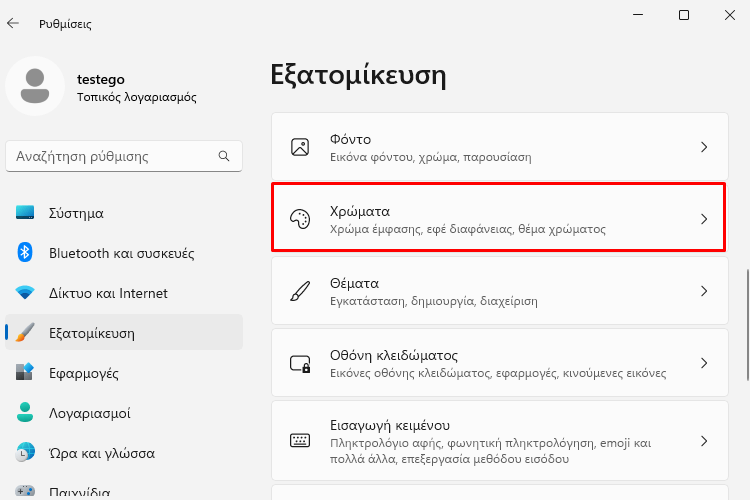This screenshot has height=500, width=750.
Task: Open the Εισαγωγή κειμένου card
Action: [x=500, y=441]
